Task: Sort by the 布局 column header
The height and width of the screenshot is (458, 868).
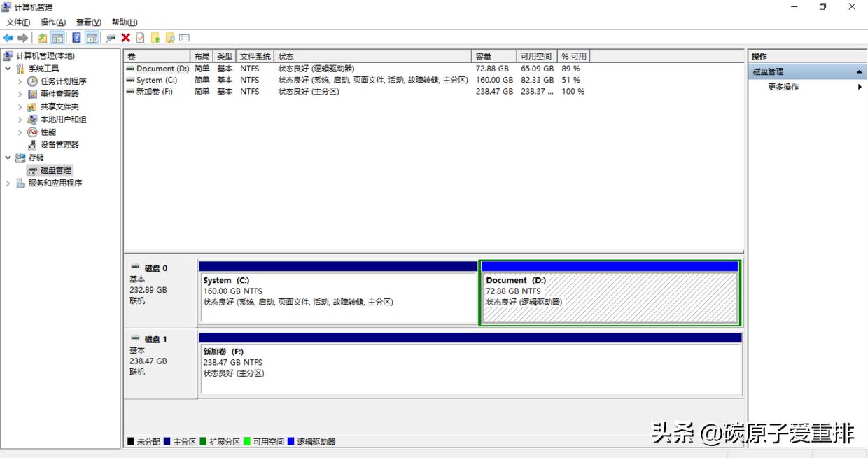Action: [x=202, y=56]
